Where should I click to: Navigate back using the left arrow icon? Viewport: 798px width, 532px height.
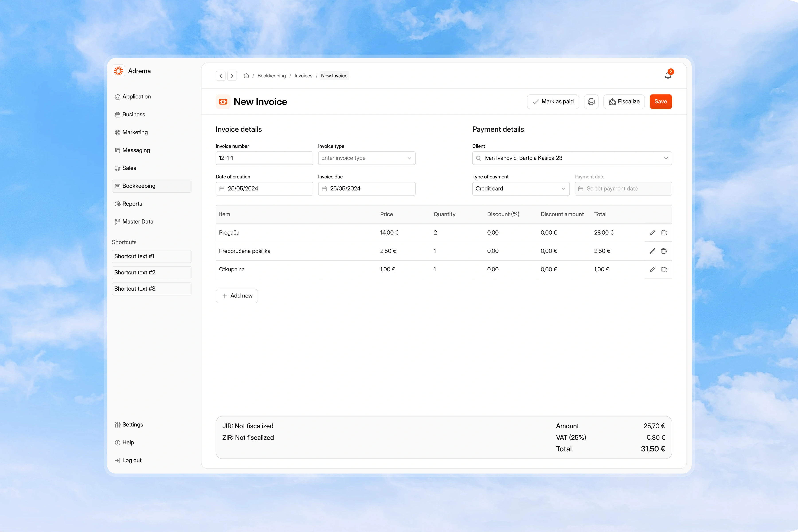(x=221, y=76)
